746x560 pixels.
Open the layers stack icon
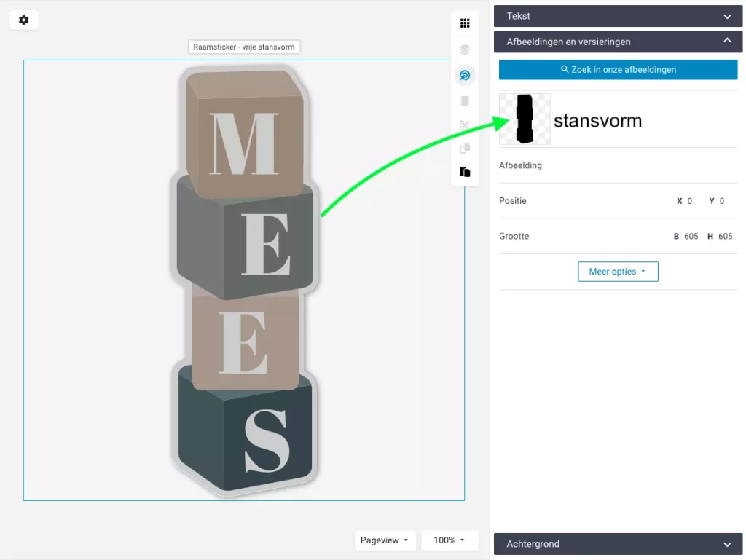(465, 50)
